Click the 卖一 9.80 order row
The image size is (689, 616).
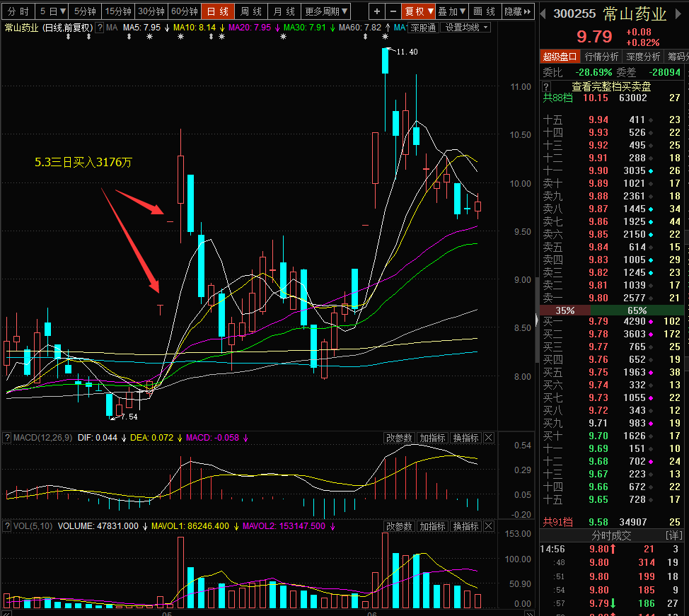612,298
